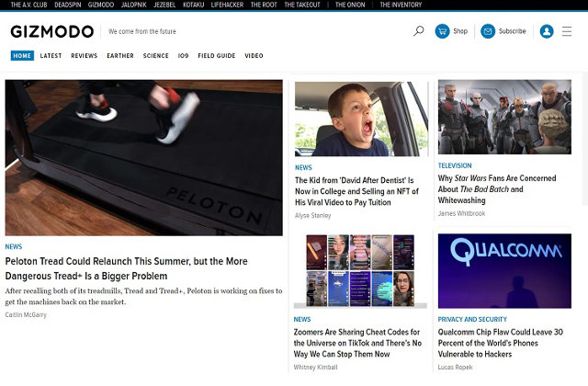Click the Peloton article summary text

pyautogui.click(x=143, y=296)
